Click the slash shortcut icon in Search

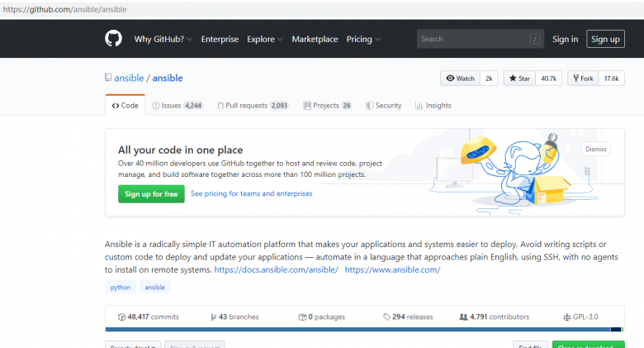534,39
